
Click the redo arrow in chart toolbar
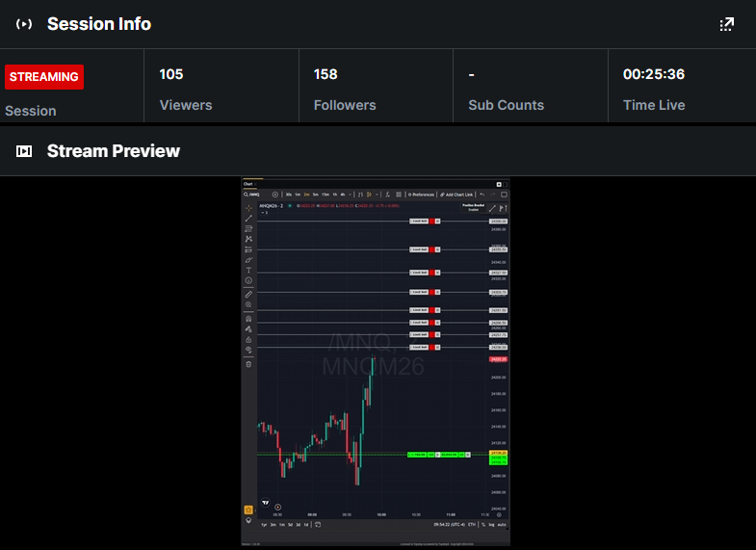point(493,195)
